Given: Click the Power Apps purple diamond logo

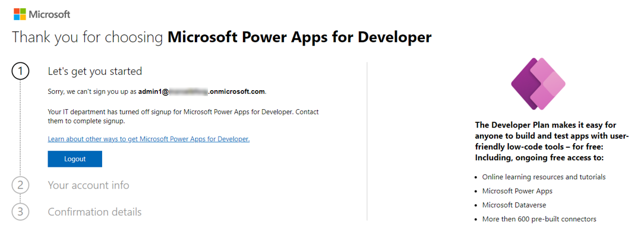Looking at the screenshot, I should [x=538, y=84].
